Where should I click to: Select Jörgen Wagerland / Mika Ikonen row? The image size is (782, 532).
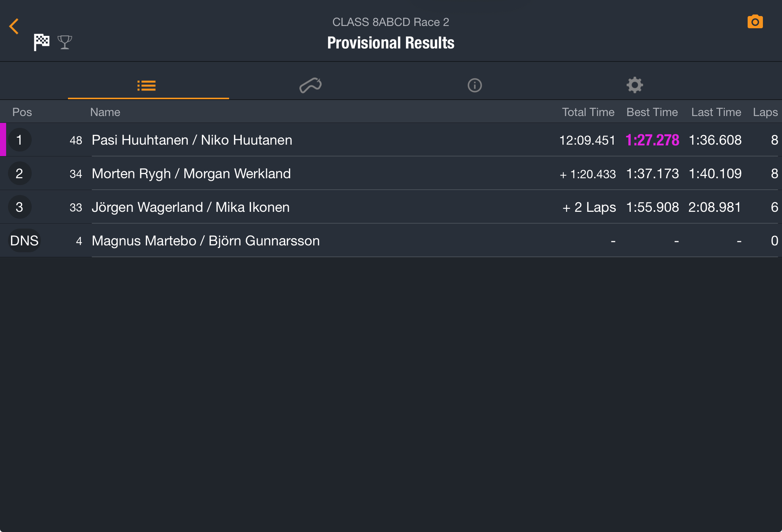191,207
